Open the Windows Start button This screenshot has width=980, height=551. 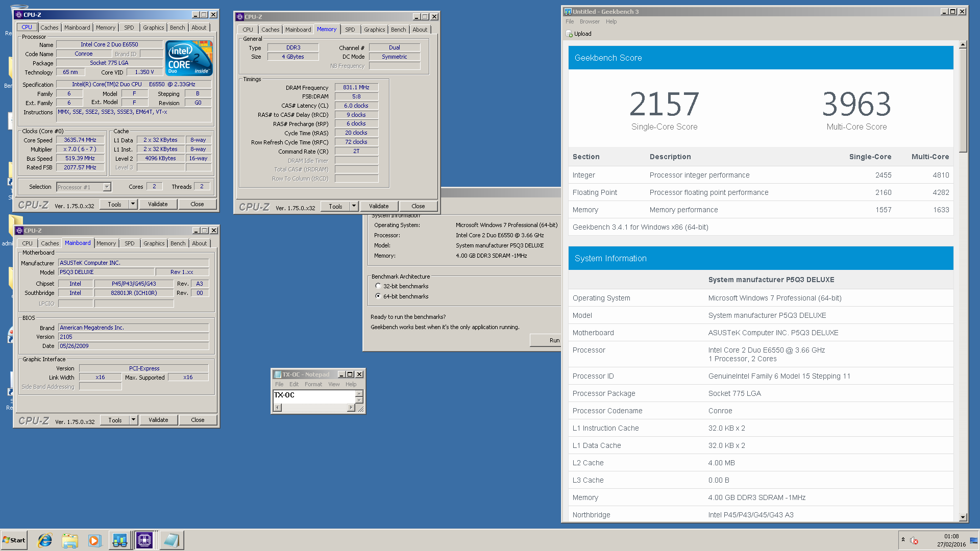tap(14, 540)
